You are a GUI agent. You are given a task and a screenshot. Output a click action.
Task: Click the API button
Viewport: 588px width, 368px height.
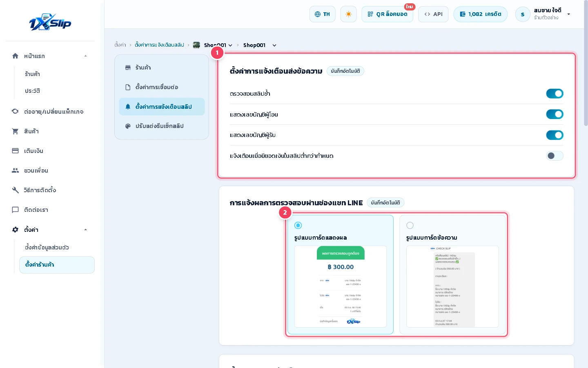point(433,14)
